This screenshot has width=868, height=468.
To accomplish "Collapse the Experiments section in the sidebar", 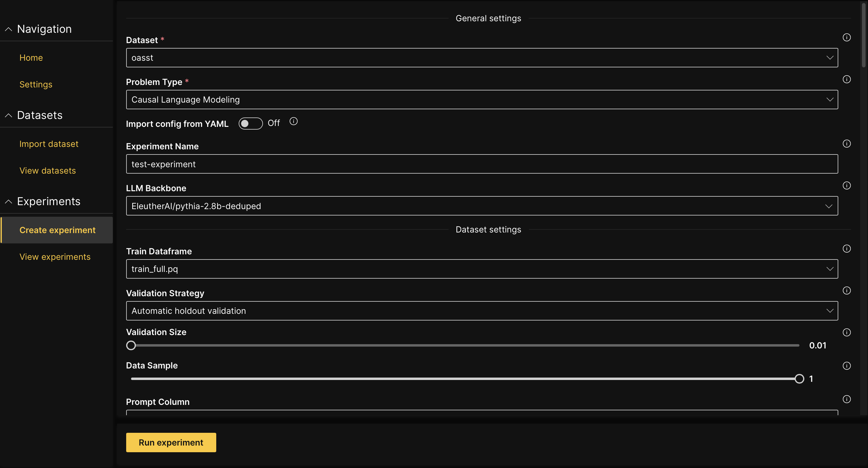I will (9, 202).
